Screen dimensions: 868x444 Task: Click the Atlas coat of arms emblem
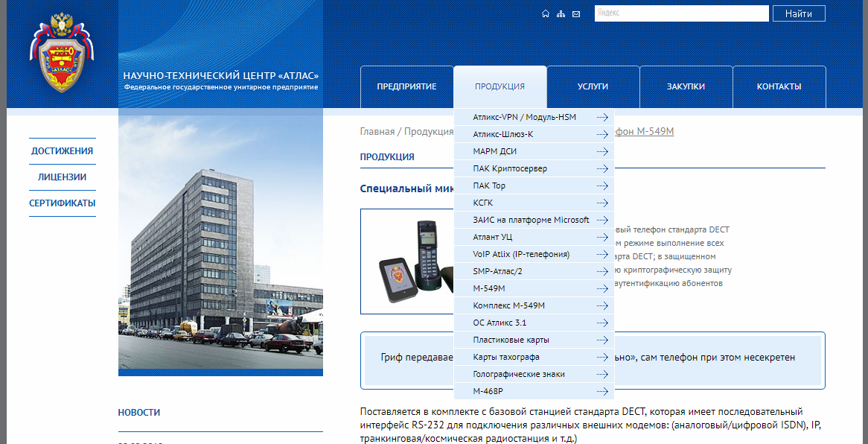point(62,53)
